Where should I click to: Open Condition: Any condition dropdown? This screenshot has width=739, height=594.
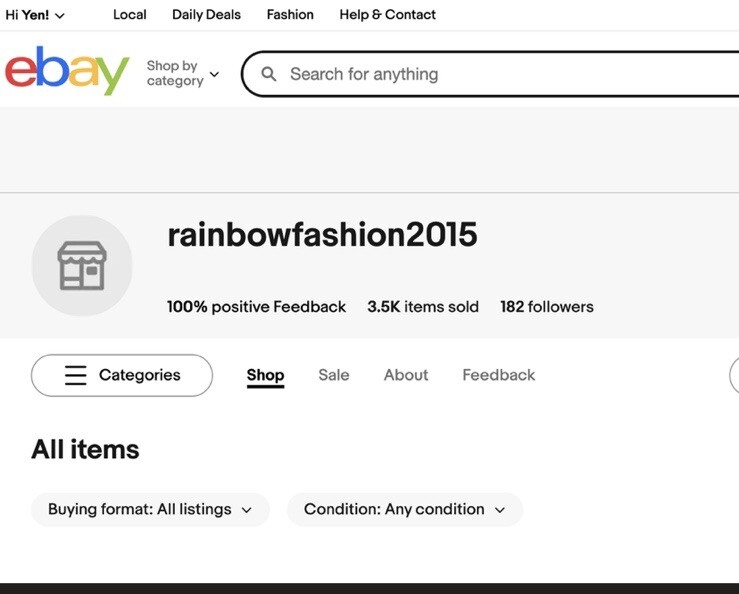[x=405, y=510]
